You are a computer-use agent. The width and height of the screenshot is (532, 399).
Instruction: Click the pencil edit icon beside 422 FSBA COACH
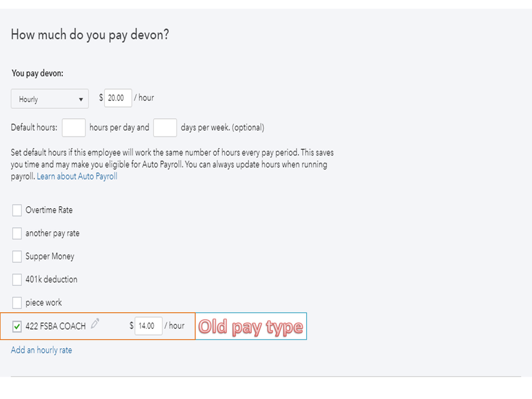(95, 323)
